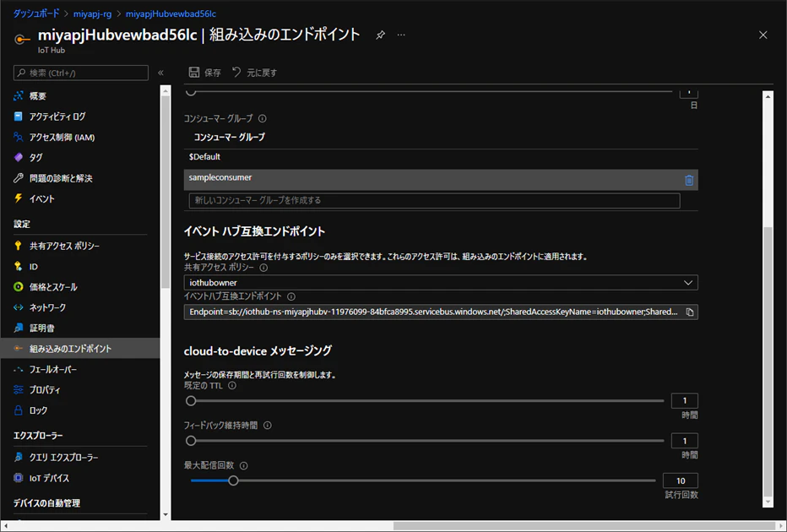This screenshot has width=787, height=532.
Task: Click info icon beside イベントハブ互換エンドポイント label
Action: [x=291, y=296]
